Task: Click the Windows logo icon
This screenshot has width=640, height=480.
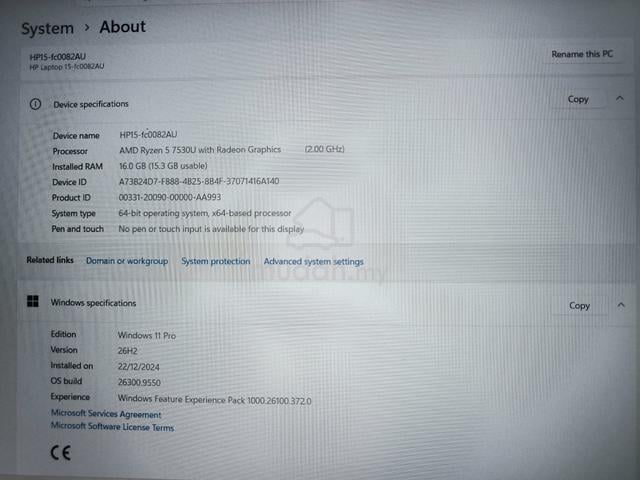Action: point(33,302)
